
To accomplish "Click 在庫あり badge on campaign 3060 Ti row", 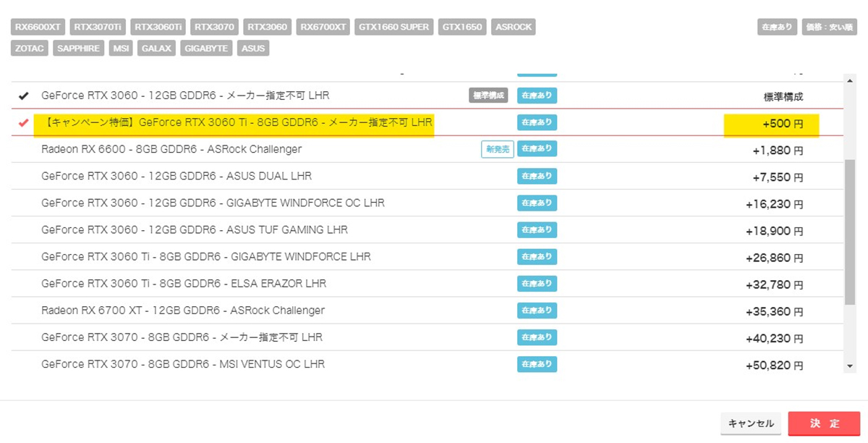I will click(x=537, y=122).
